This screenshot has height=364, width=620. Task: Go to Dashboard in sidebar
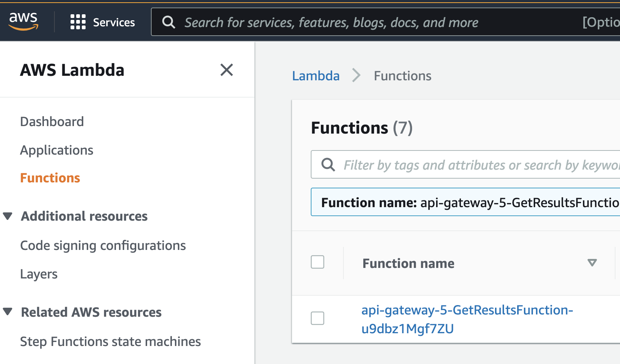click(x=52, y=122)
